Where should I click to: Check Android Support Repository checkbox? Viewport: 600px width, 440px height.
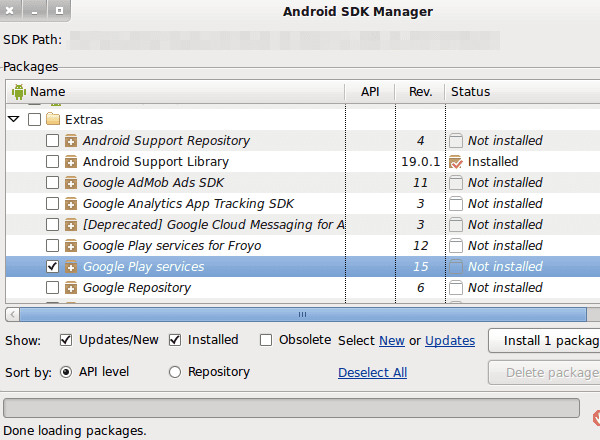pyautogui.click(x=52, y=140)
